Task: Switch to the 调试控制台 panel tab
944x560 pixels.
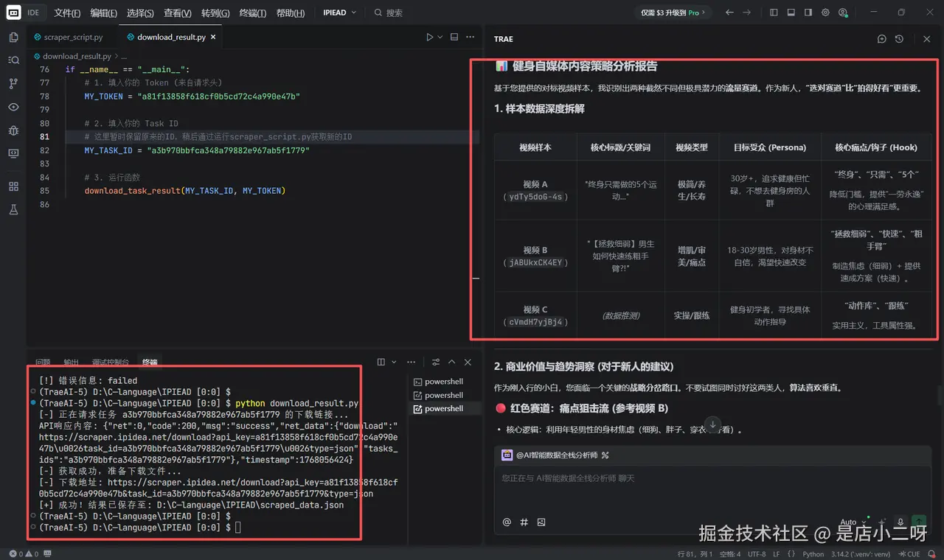Action: coord(111,362)
